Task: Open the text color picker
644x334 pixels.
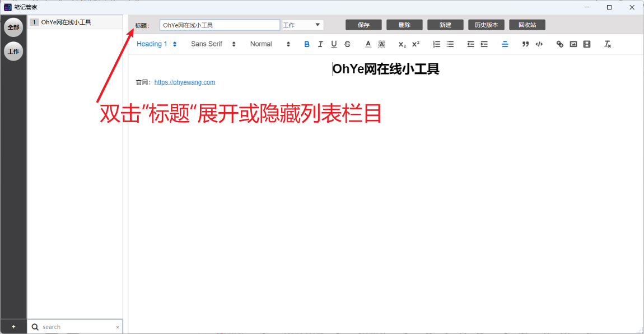Action: point(368,44)
